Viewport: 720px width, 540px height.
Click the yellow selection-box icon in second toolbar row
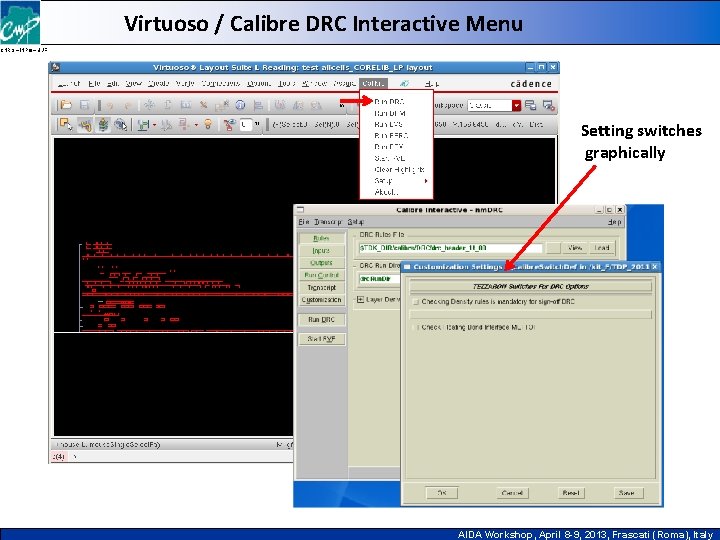click(66, 124)
